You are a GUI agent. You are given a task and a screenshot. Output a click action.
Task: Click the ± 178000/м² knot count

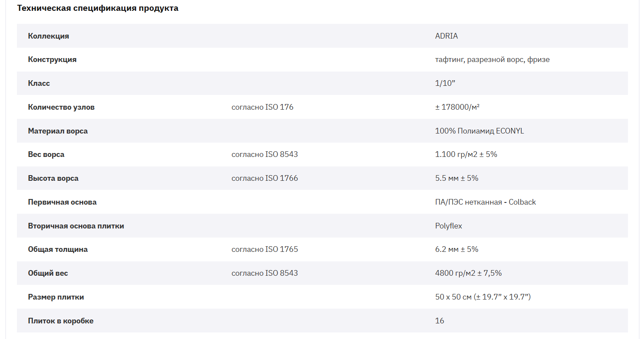point(457,107)
